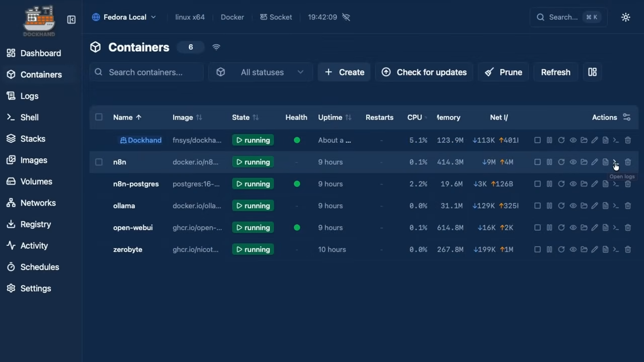Viewport: 644px width, 362px height.
Task: Click the Check for updates button
Action: [424, 72]
